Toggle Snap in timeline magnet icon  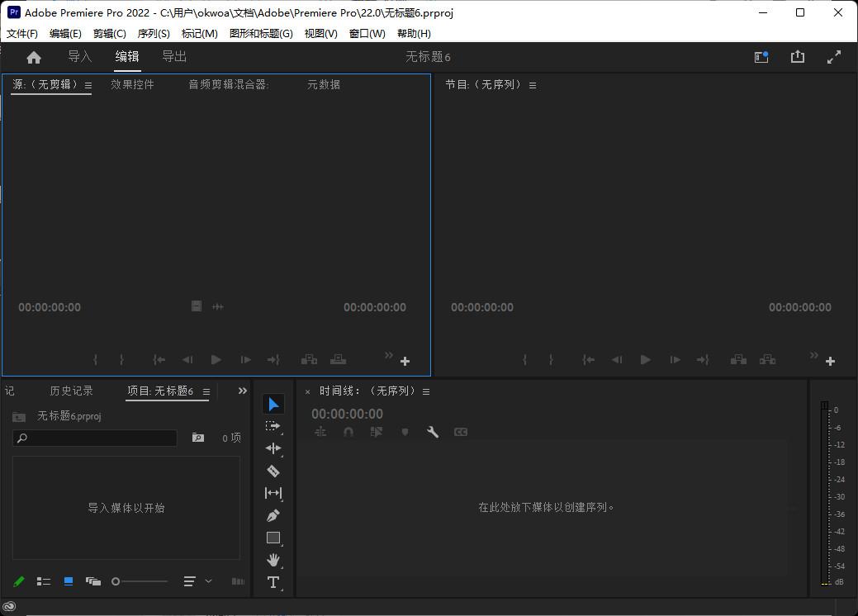(x=348, y=432)
